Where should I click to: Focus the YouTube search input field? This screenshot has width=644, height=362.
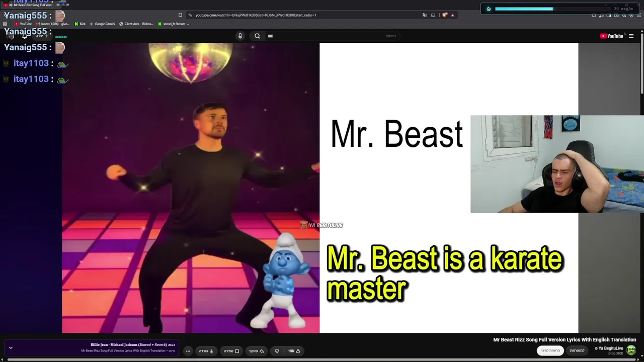[x=332, y=36]
